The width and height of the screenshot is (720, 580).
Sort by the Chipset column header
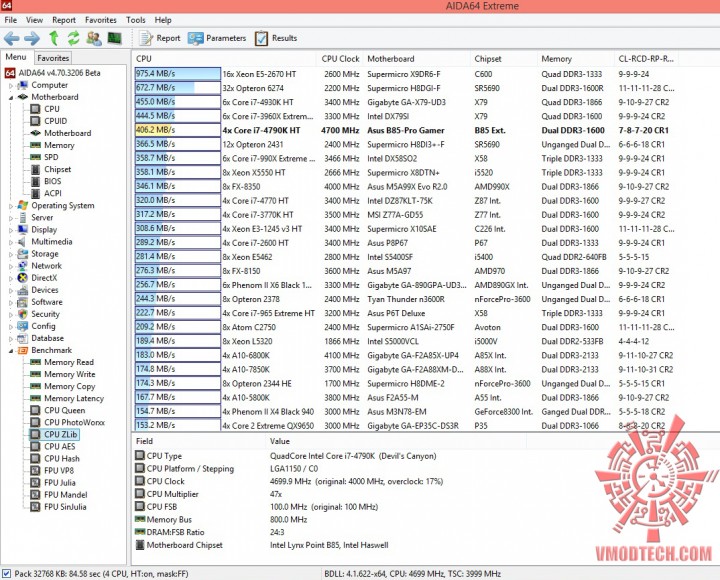pyautogui.click(x=504, y=59)
